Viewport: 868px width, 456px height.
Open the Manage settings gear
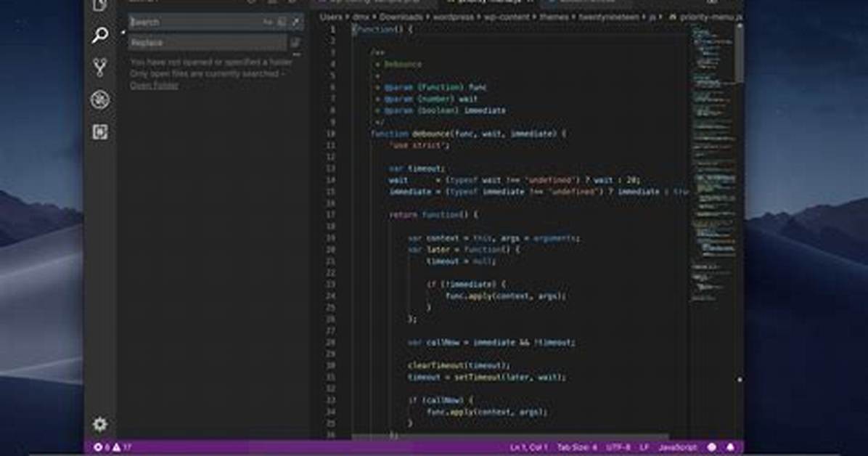tap(99, 425)
